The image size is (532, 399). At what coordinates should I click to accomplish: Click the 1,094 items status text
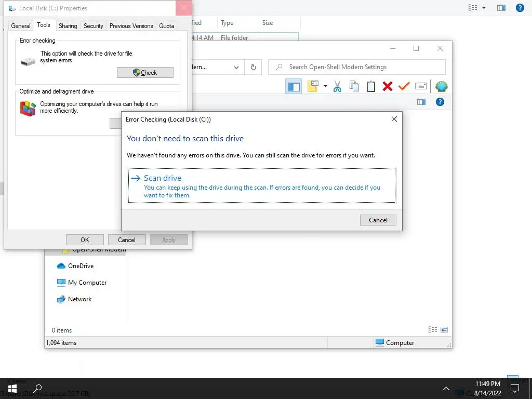pos(61,343)
